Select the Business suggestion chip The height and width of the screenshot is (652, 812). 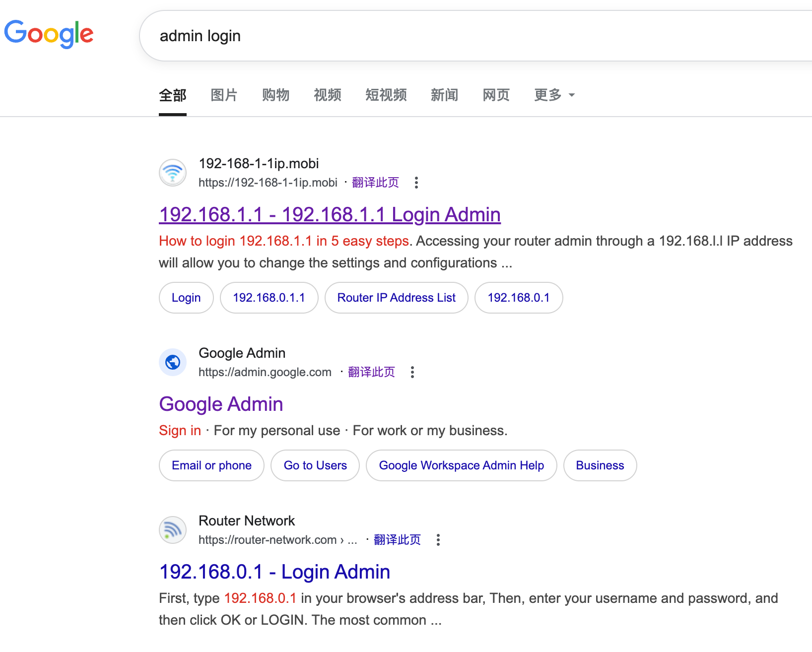(600, 465)
